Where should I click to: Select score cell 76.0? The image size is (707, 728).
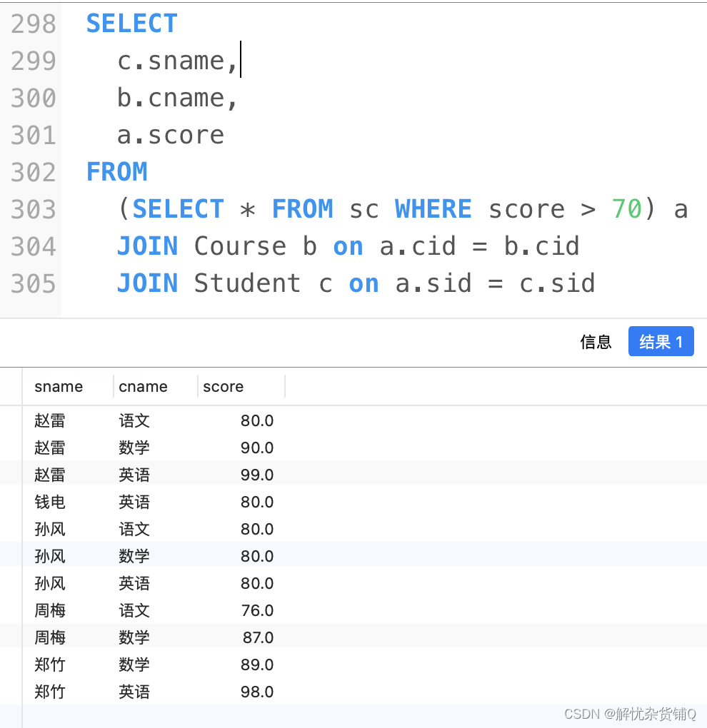tap(257, 610)
